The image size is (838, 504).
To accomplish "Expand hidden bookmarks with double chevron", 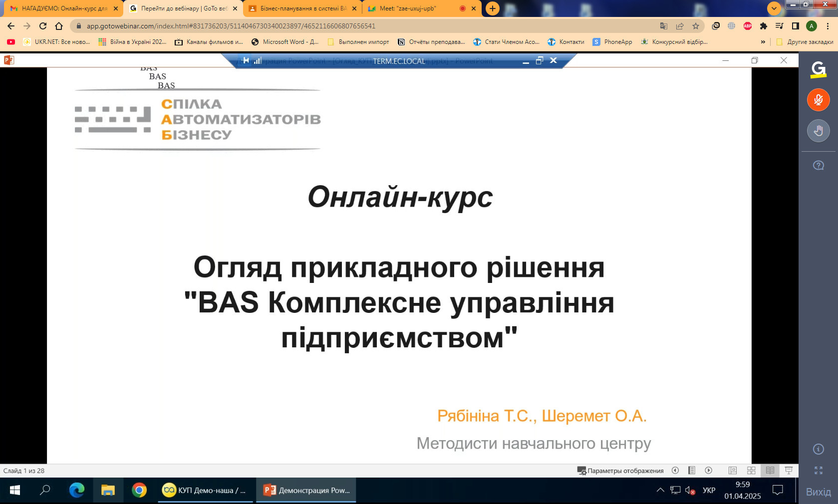I will pyautogui.click(x=763, y=42).
